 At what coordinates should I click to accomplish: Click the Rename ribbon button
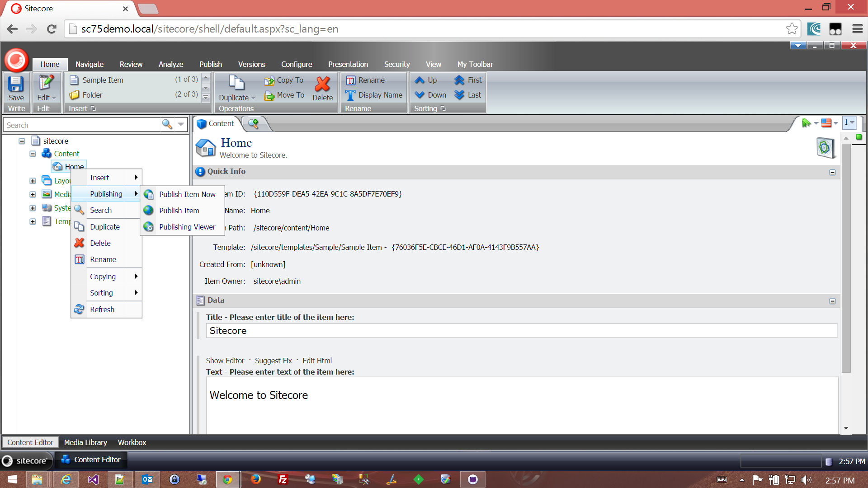tap(365, 80)
